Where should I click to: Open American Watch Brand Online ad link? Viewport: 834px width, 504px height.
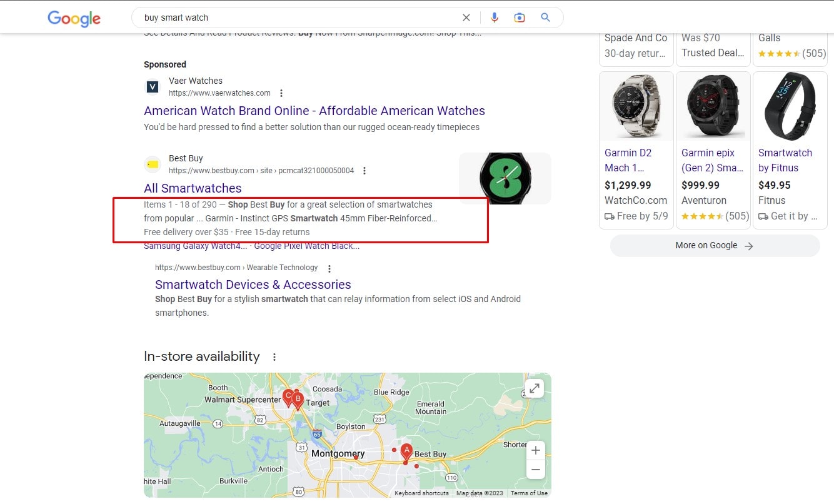coord(314,111)
